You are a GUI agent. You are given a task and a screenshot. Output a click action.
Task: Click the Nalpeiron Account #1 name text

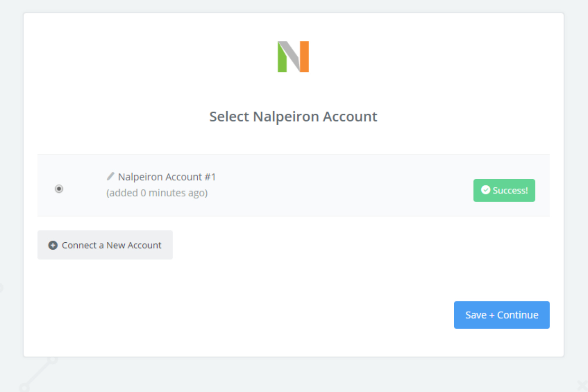coord(167,177)
